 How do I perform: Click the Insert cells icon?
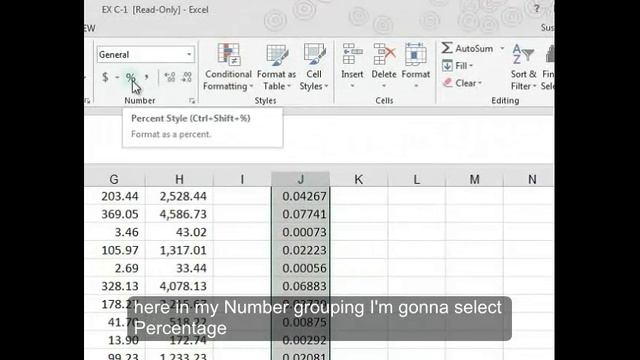click(352, 54)
